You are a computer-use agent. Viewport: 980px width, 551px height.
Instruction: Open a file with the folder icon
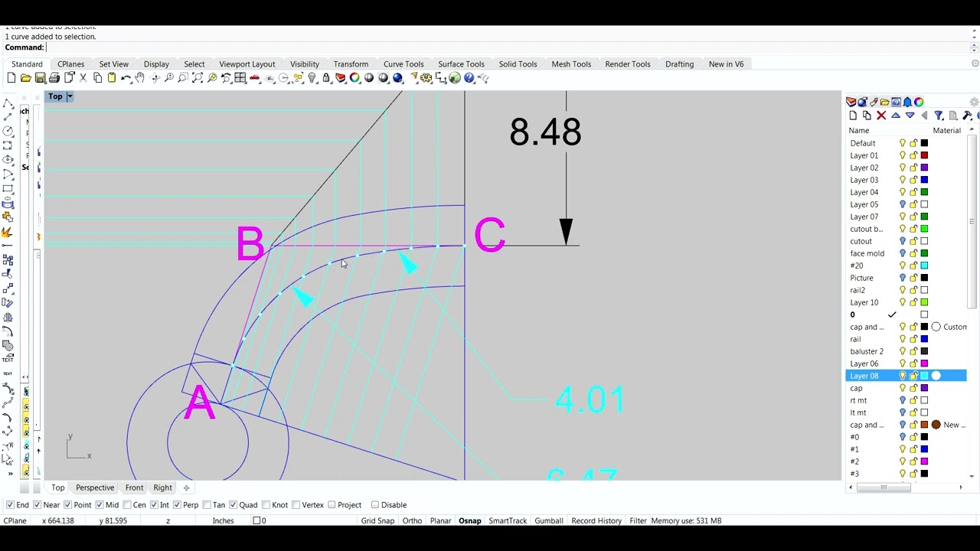[25, 78]
